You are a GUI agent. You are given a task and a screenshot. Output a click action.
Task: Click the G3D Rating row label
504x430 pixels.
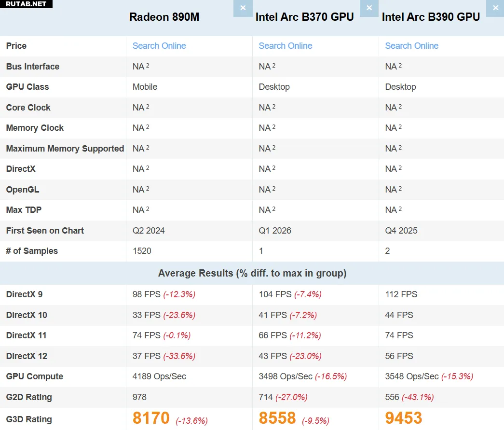pyautogui.click(x=29, y=419)
